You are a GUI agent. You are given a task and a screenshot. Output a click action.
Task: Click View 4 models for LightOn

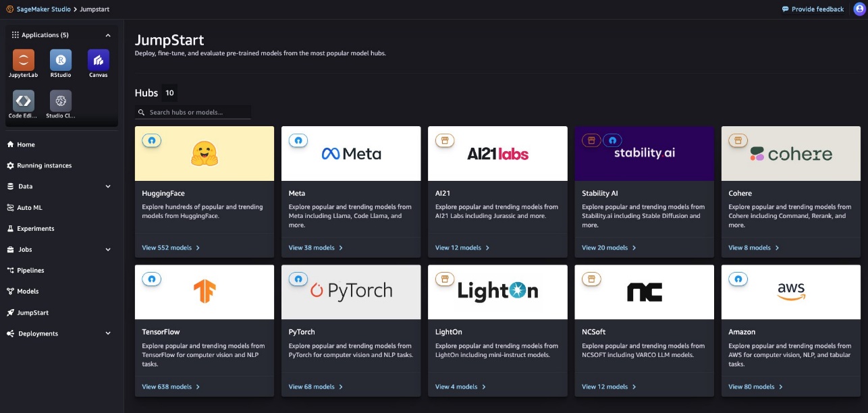click(x=460, y=387)
